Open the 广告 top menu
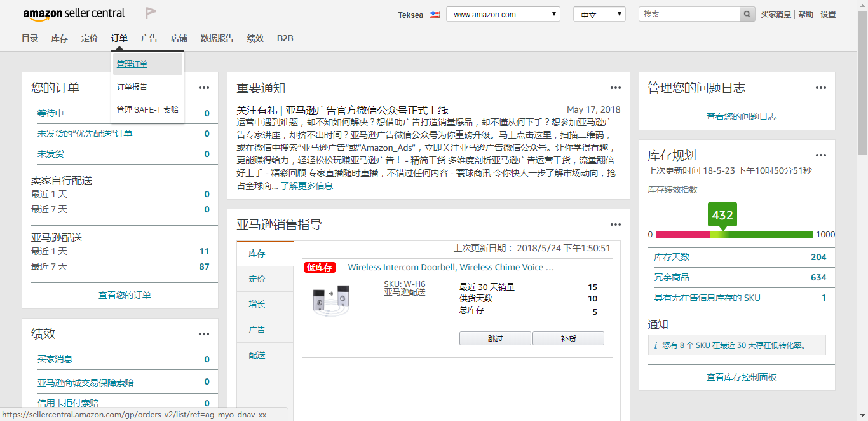This screenshot has height=421, width=868. (149, 38)
